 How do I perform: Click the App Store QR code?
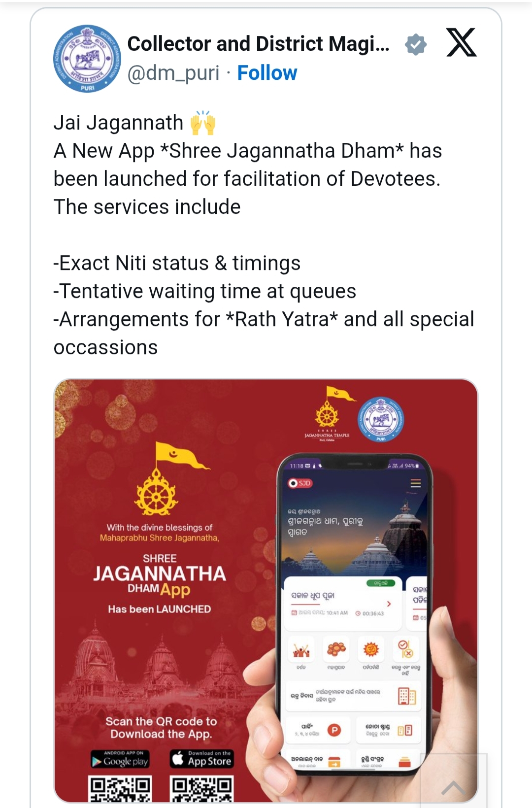pyautogui.click(x=201, y=789)
